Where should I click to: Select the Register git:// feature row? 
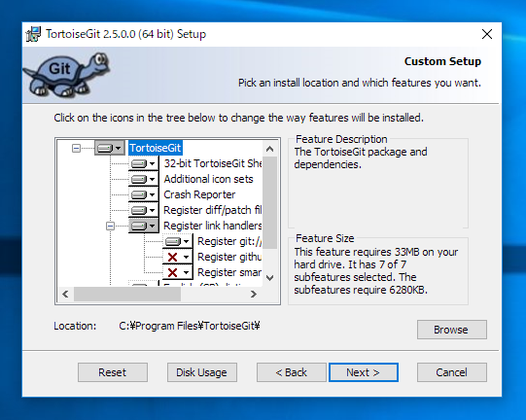[x=229, y=241]
